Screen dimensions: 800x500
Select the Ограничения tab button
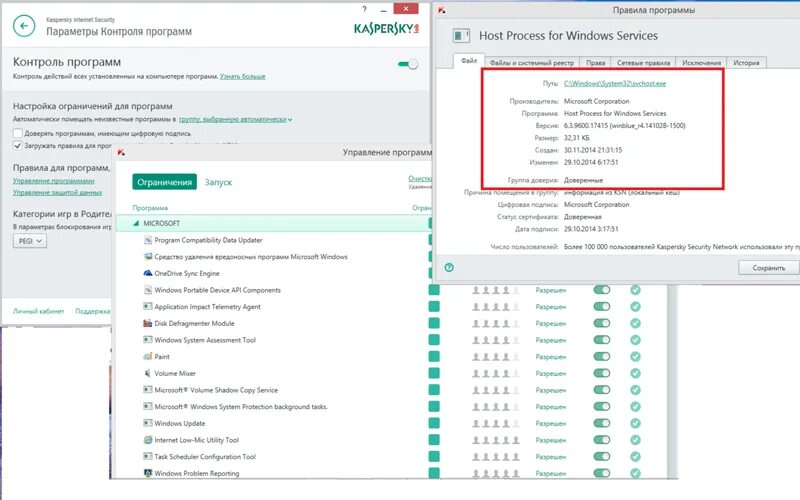click(x=164, y=182)
